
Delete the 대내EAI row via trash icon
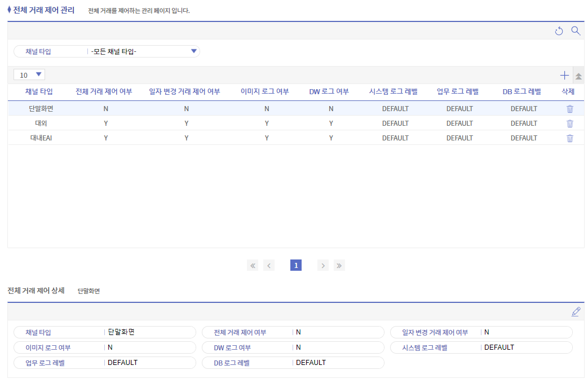click(x=569, y=138)
